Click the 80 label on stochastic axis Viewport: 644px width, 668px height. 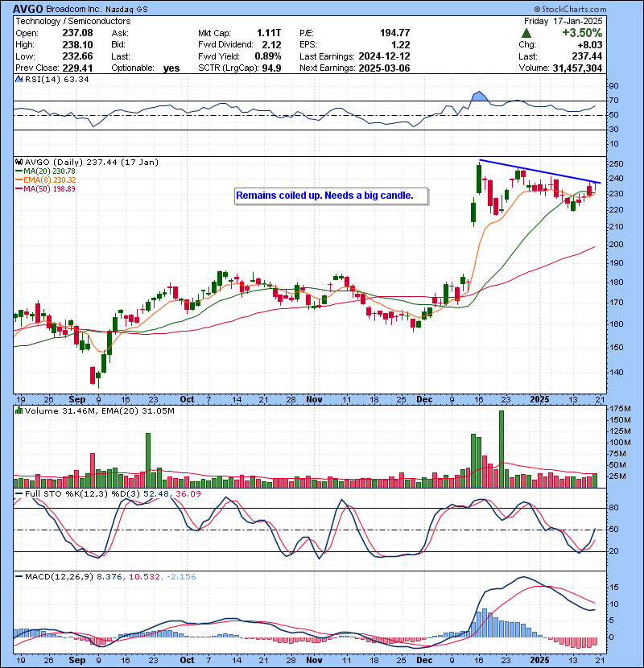613,508
